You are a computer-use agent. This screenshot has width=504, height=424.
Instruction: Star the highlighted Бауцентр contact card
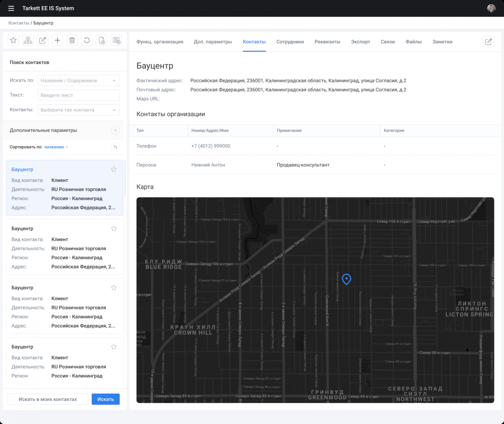coord(114,169)
